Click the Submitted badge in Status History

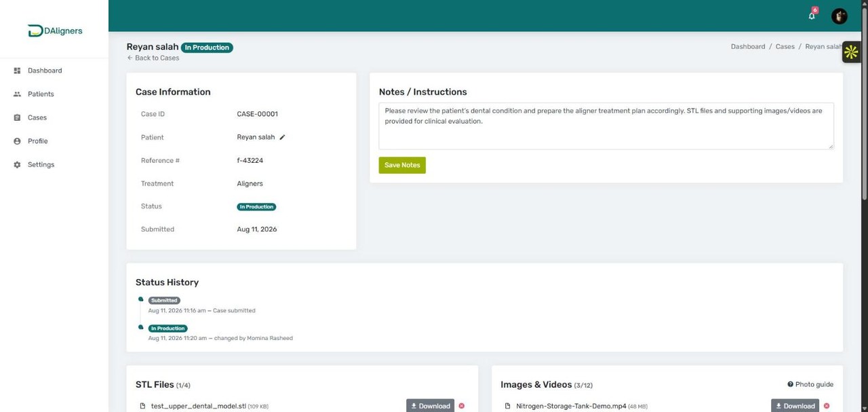(164, 300)
